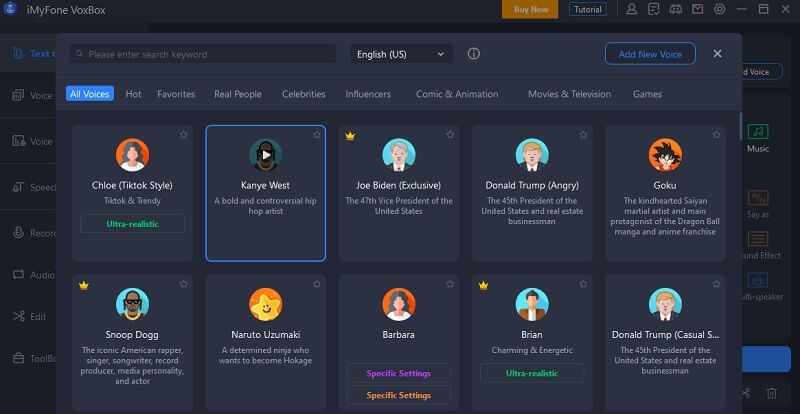Select the Donald Trump (Casual) avatar
Viewport: 800px width, 414px height.
(665, 304)
